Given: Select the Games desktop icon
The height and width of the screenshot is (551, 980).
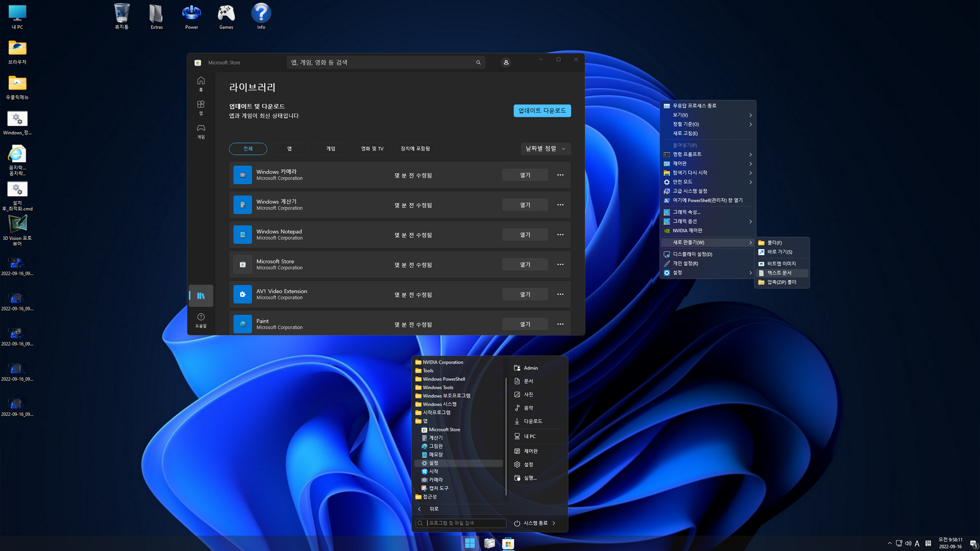Looking at the screenshot, I should point(226,16).
